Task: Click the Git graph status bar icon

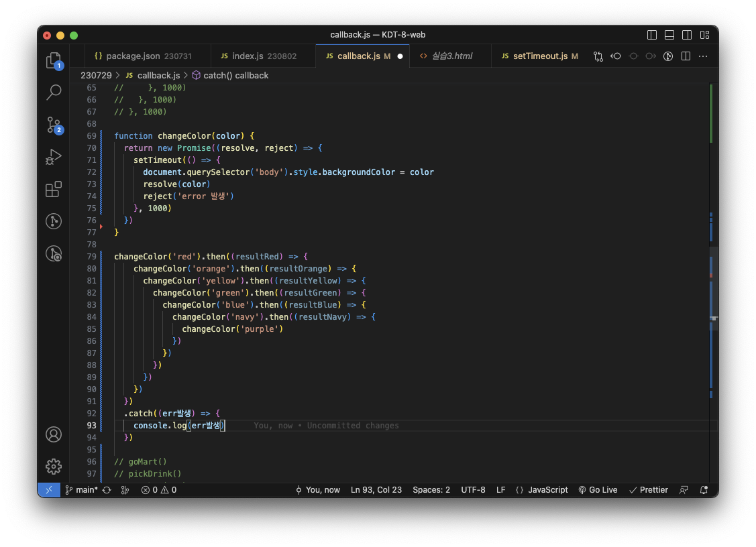Action: 125,489
